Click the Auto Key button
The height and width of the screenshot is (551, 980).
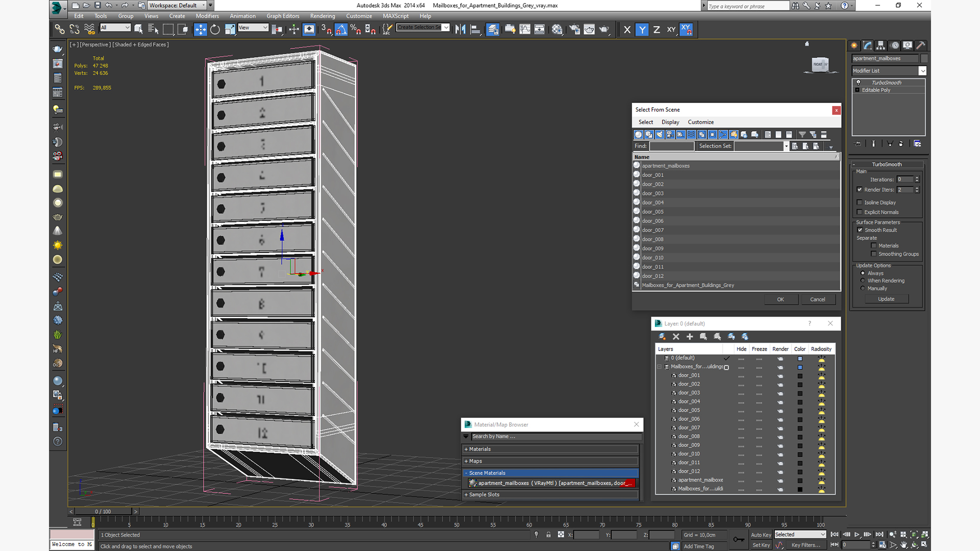pos(761,535)
